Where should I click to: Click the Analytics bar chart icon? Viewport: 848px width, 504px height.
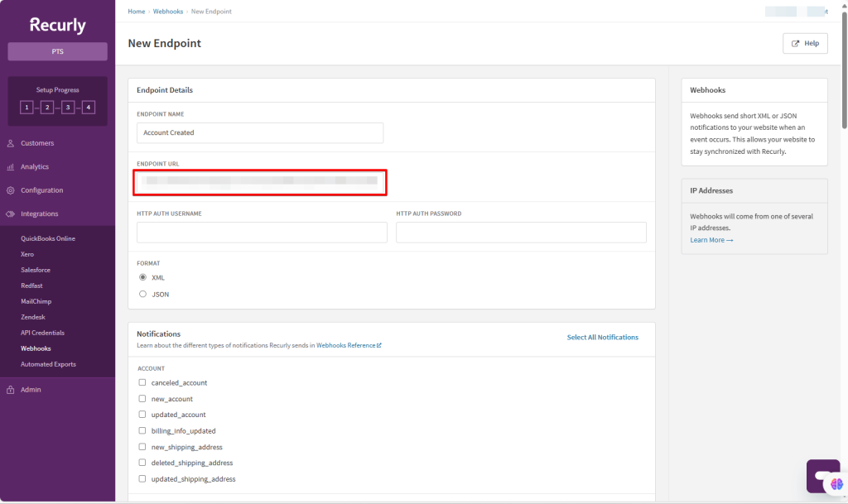pos(11,167)
